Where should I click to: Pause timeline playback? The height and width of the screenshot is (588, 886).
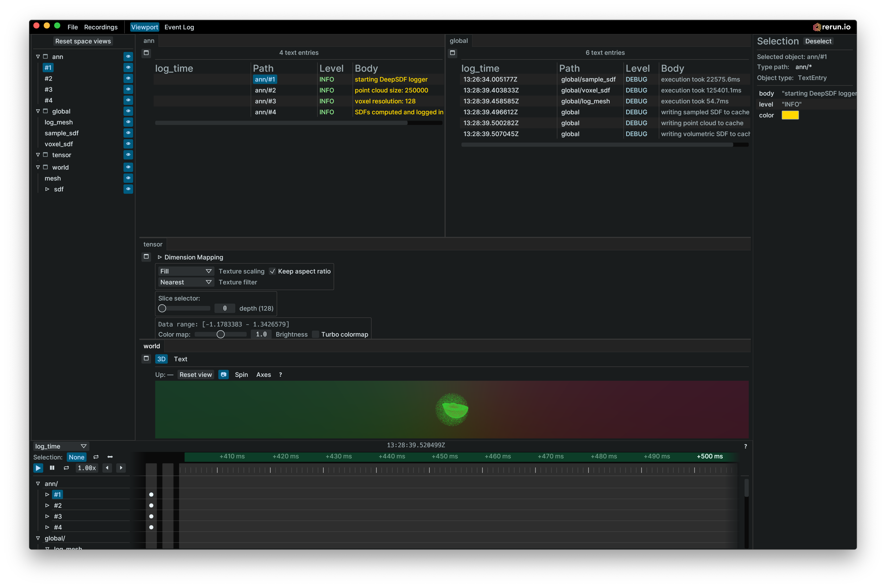(52, 468)
